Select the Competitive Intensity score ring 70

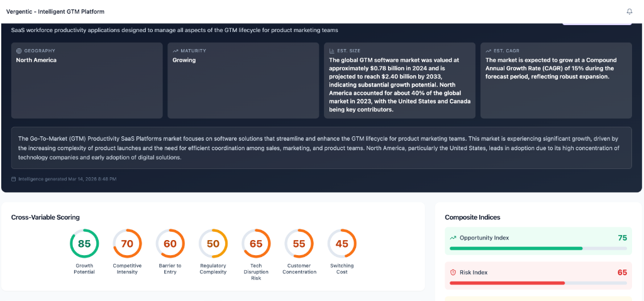pyautogui.click(x=127, y=244)
